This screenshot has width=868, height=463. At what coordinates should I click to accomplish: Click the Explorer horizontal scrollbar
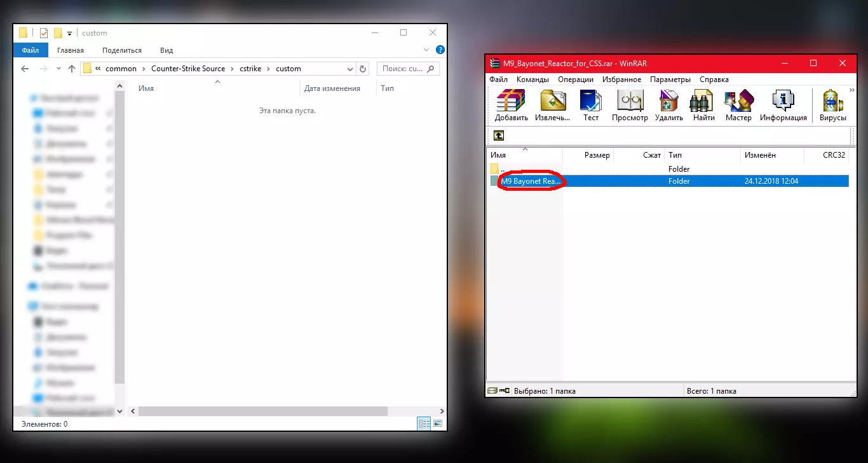click(x=262, y=411)
